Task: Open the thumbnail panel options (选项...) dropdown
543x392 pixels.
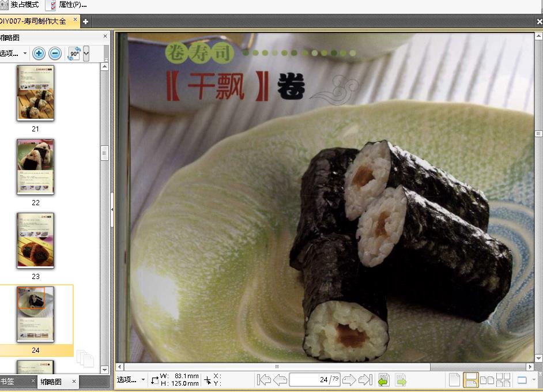Action: tap(13, 54)
